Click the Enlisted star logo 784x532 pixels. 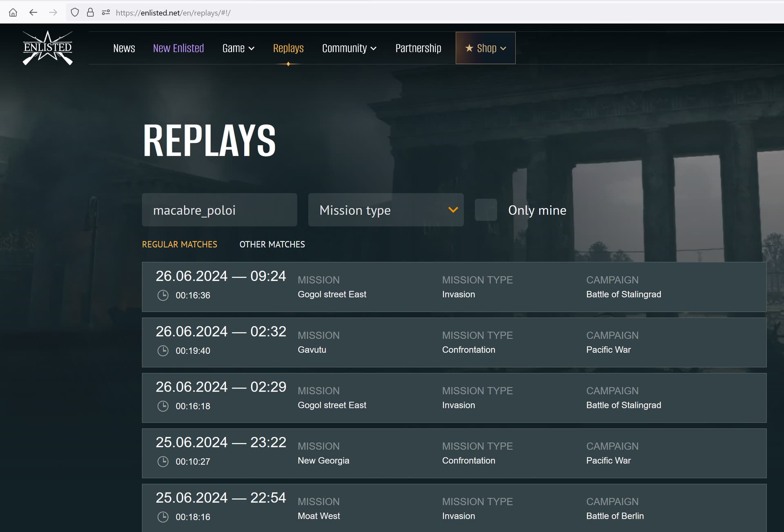tap(47, 48)
